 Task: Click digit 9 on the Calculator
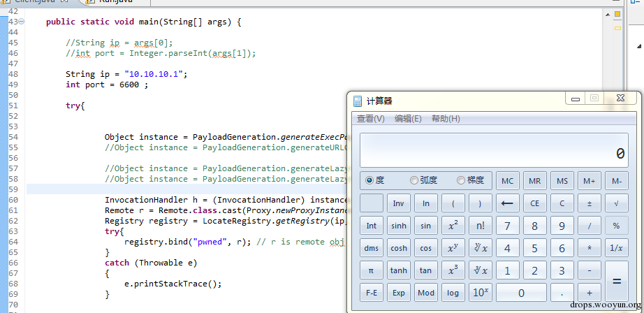pos(562,226)
